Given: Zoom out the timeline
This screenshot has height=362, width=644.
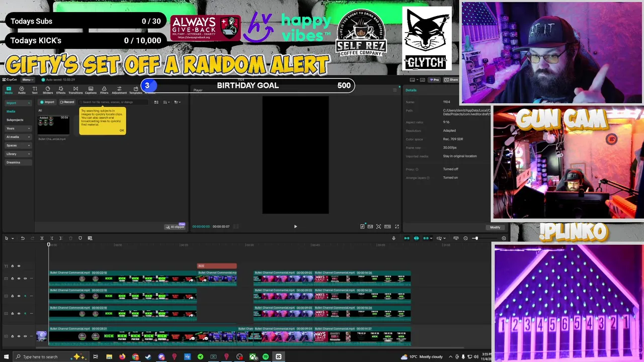Looking at the screenshot, I should pos(465,238).
